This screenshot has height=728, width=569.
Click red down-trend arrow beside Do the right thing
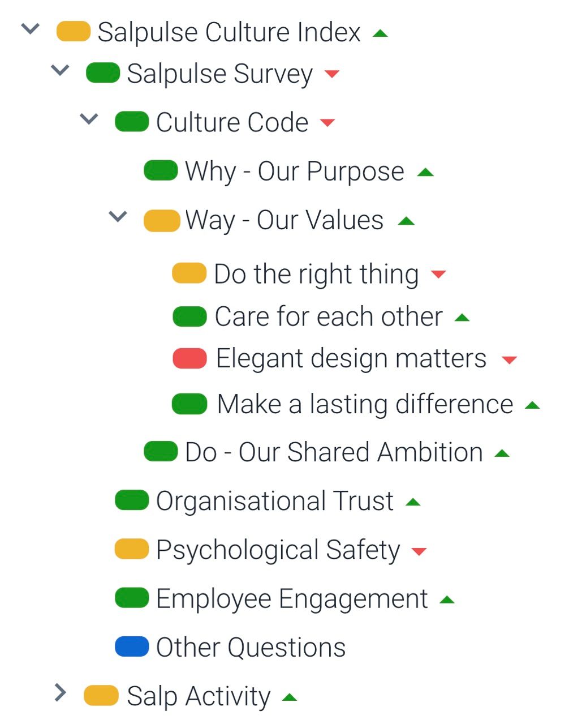click(438, 275)
